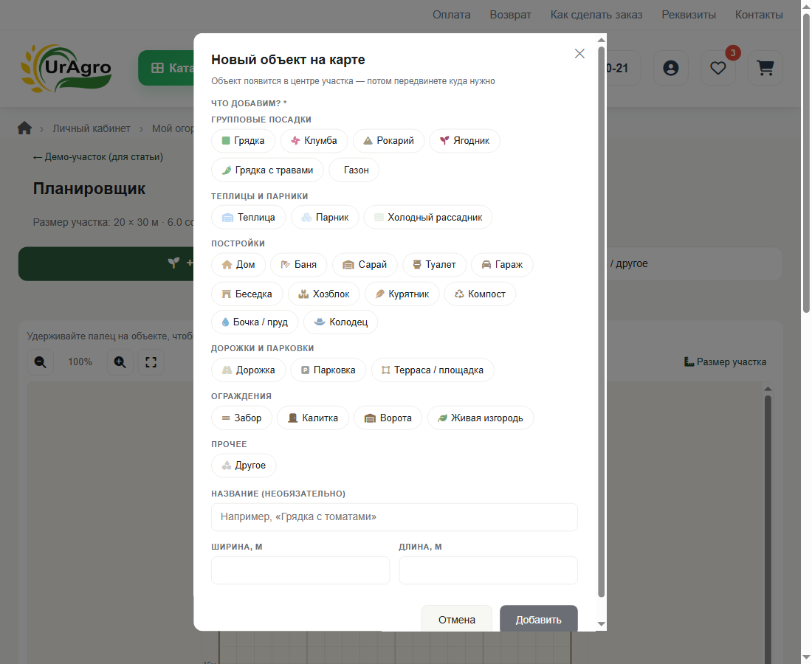Open the Оплата top menu link
The height and width of the screenshot is (664, 812).
(452, 15)
